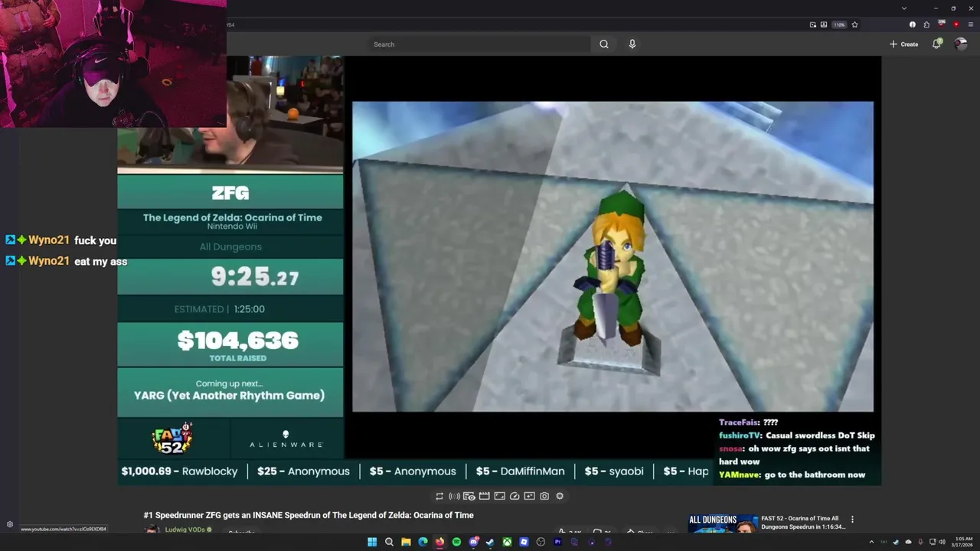
Task: Open YouTube notifications bell
Action: 936,44
